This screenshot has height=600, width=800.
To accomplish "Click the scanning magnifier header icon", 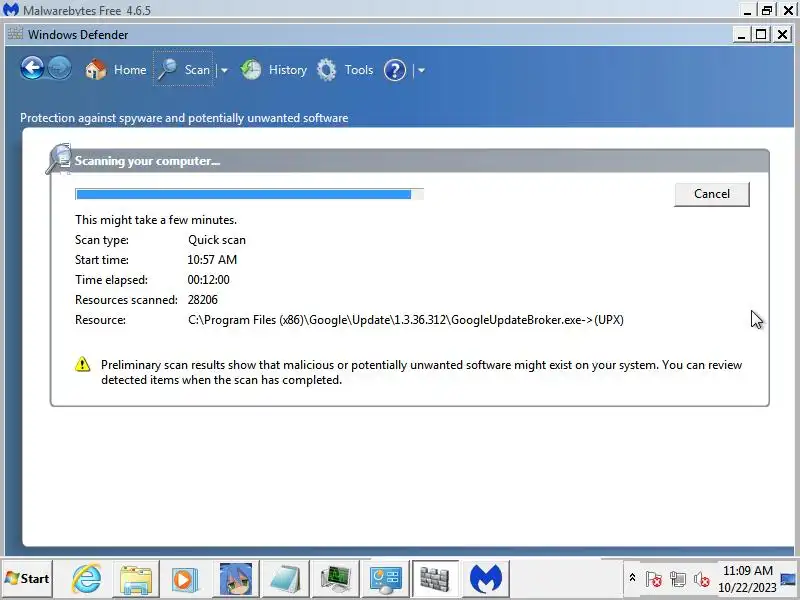I will click(59, 159).
